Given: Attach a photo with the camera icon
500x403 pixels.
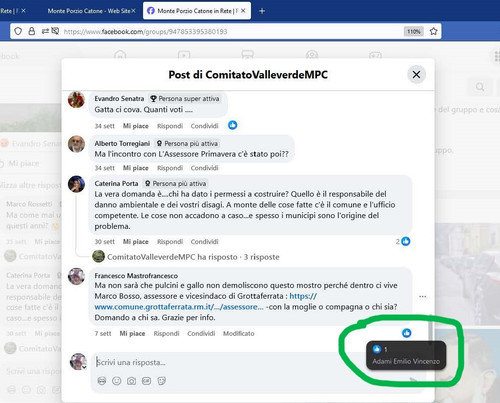Looking at the screenshot, I should tap(131, 381).
